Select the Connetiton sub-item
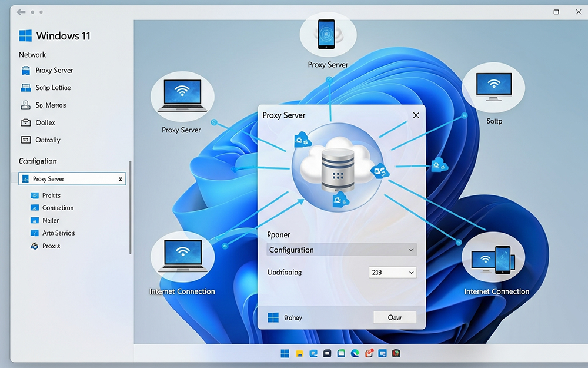The image size is (588, 368). click(x=52, y=208)
